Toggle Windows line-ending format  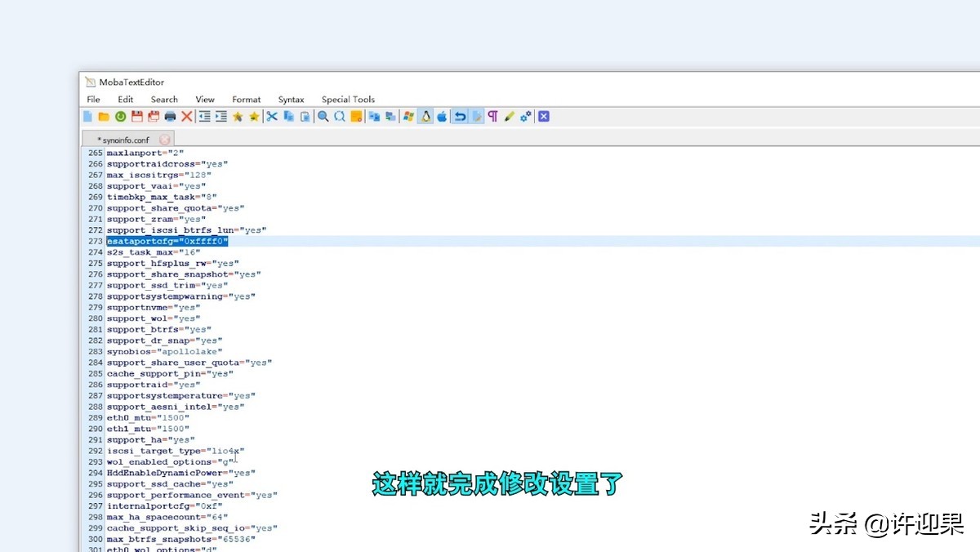[x=408, y=117]
